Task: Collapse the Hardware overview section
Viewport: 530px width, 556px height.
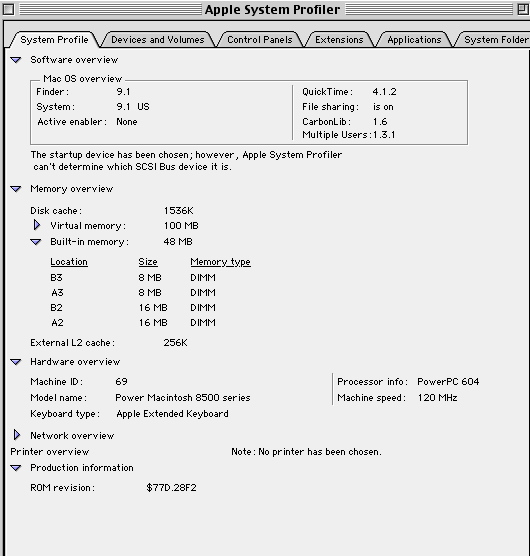Action: pyautogui.click(x=16, y=362)
